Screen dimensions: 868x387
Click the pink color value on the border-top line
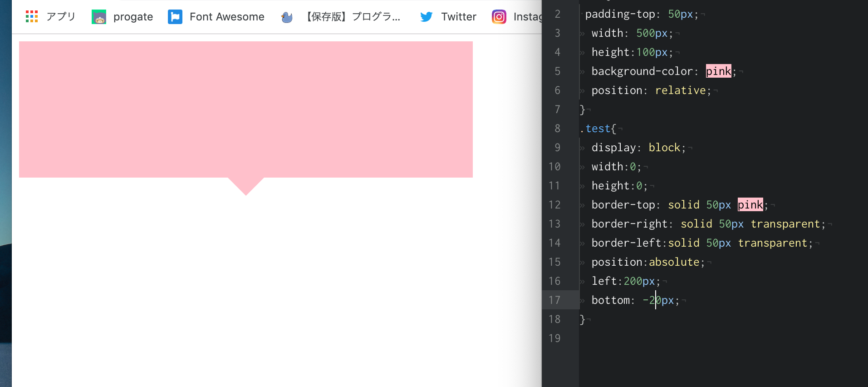(x=750, y=205)
